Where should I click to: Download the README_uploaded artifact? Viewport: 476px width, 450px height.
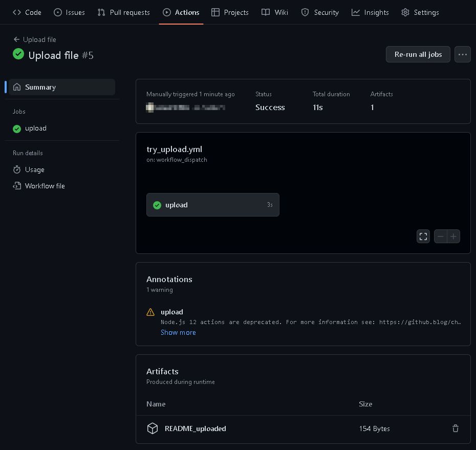[195, 428]
